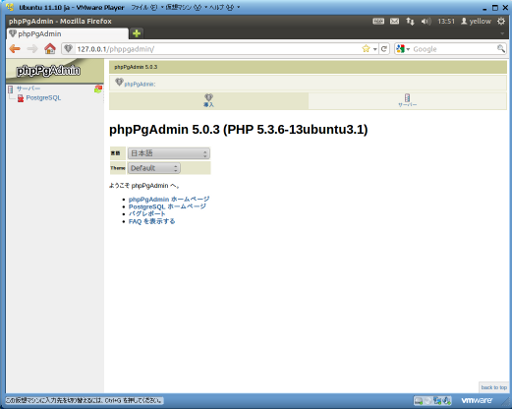Click the phpPgAdmin logo in sidebar

click(49, 70)
